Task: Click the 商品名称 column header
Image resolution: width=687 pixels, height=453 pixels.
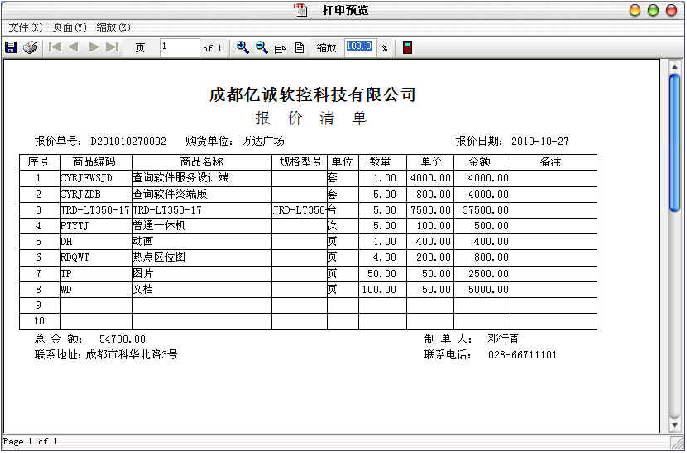Action: point(202,162)
